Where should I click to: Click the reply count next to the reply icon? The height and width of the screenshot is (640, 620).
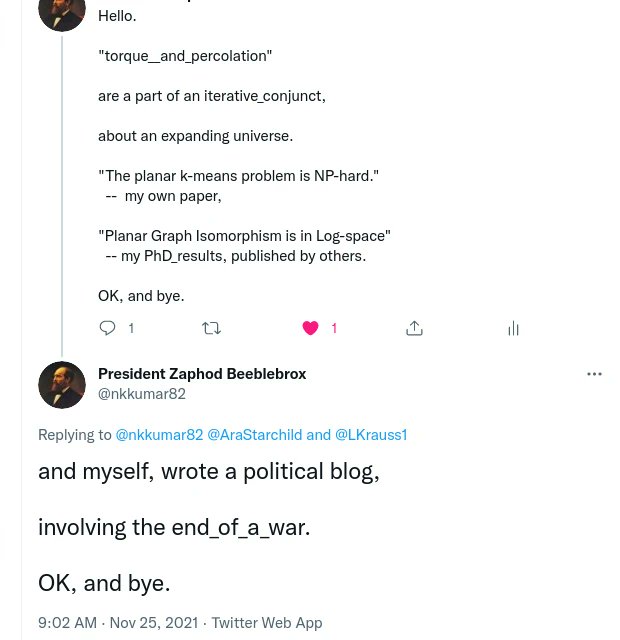pos(131,328)
